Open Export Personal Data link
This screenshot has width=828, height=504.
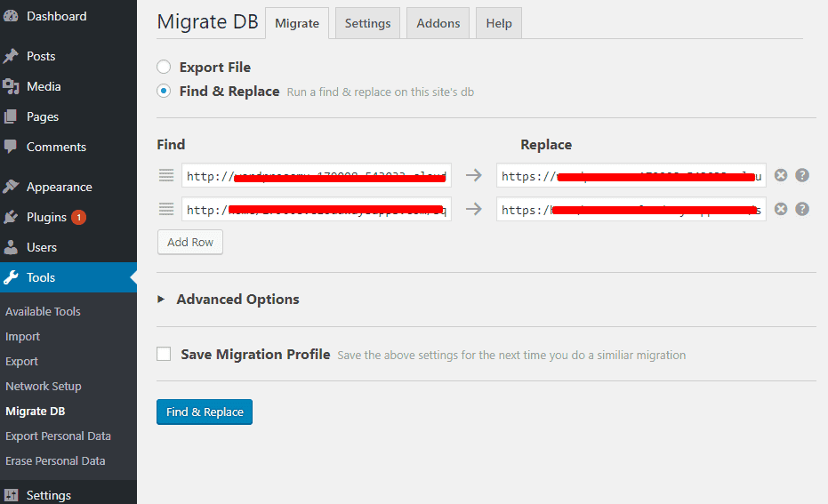point(58,436)
